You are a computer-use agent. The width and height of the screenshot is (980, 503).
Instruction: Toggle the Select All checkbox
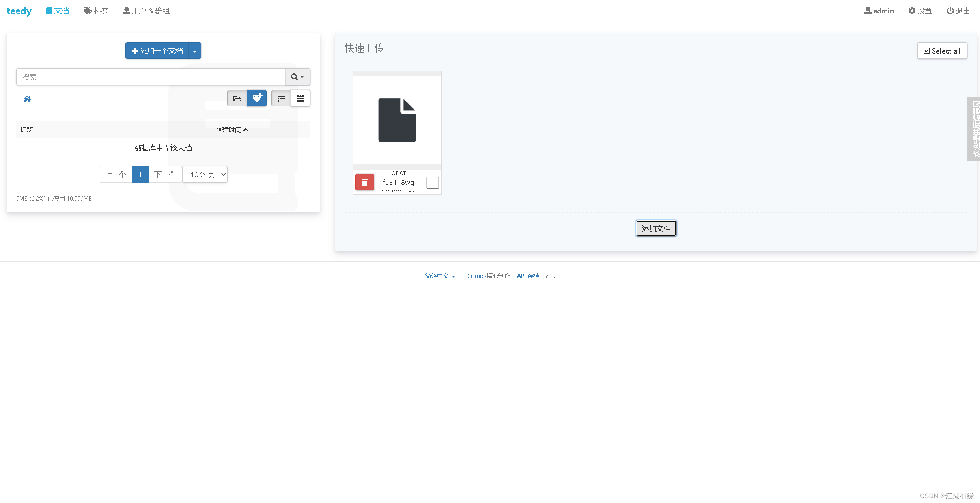point(941,50)
